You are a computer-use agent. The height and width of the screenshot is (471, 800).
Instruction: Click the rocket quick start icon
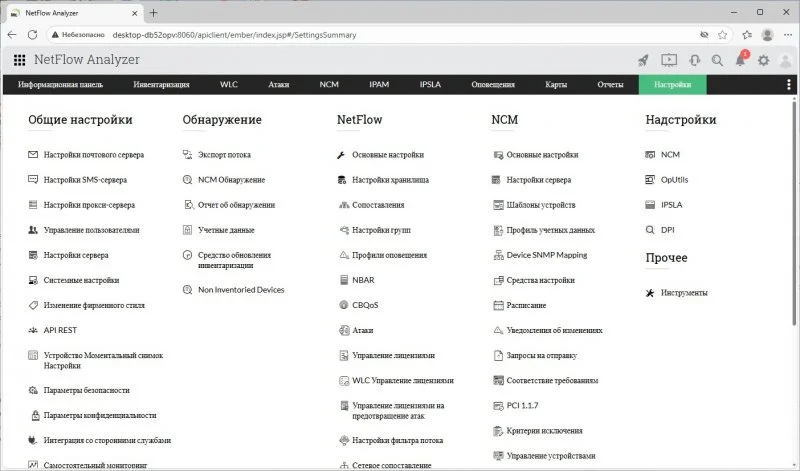(x=643, y=60)
